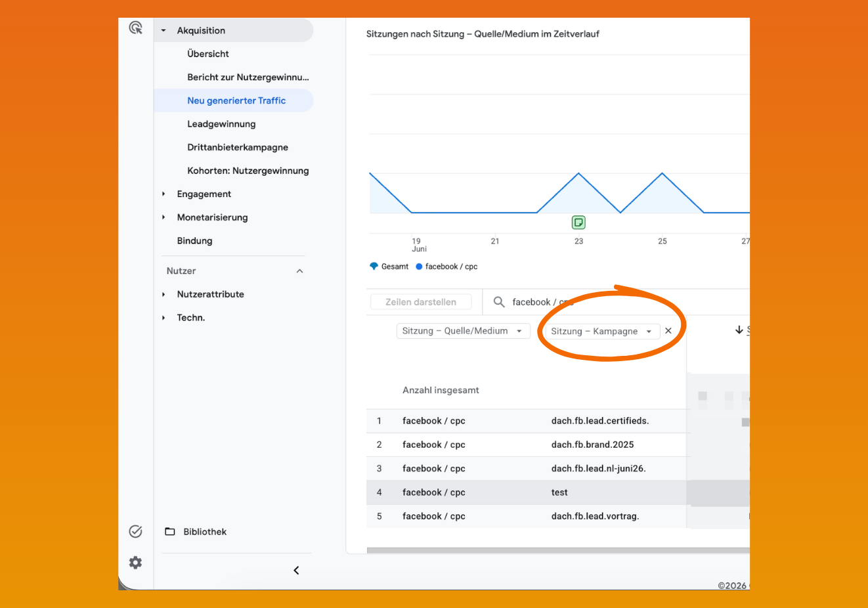The width and height of the screenshot is (868, 608).
Task: Open the Leadgewinnung report
Action: (221, 124)
